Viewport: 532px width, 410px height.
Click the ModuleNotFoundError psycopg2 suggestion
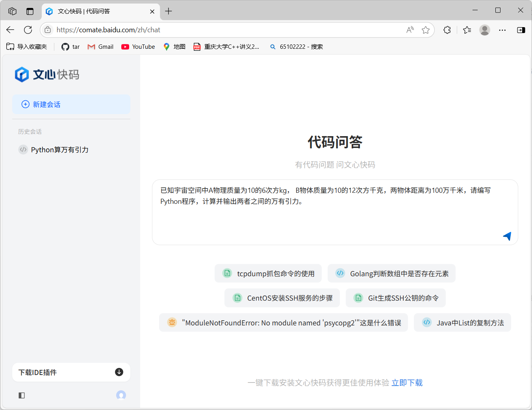[x=284, y=323]
